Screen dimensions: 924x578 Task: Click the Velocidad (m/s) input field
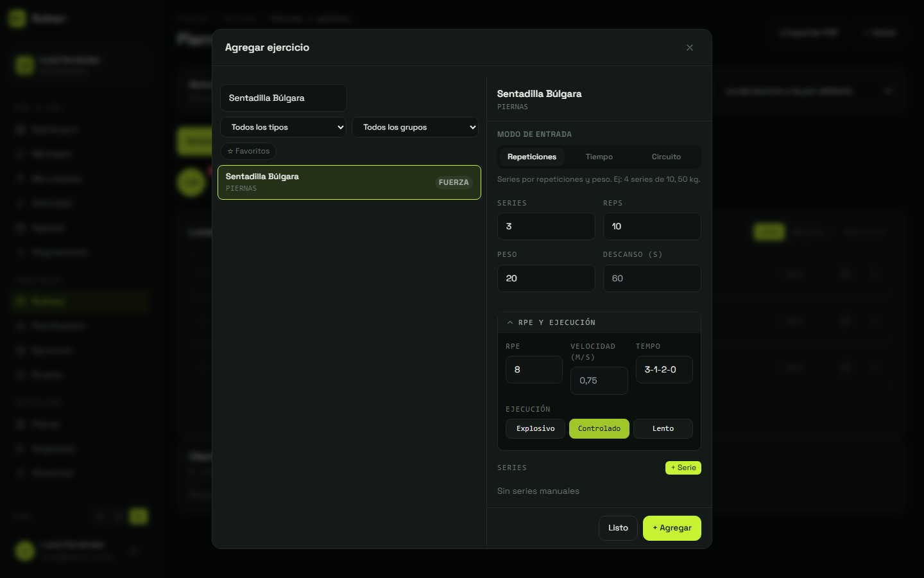(x=599, y=381)
